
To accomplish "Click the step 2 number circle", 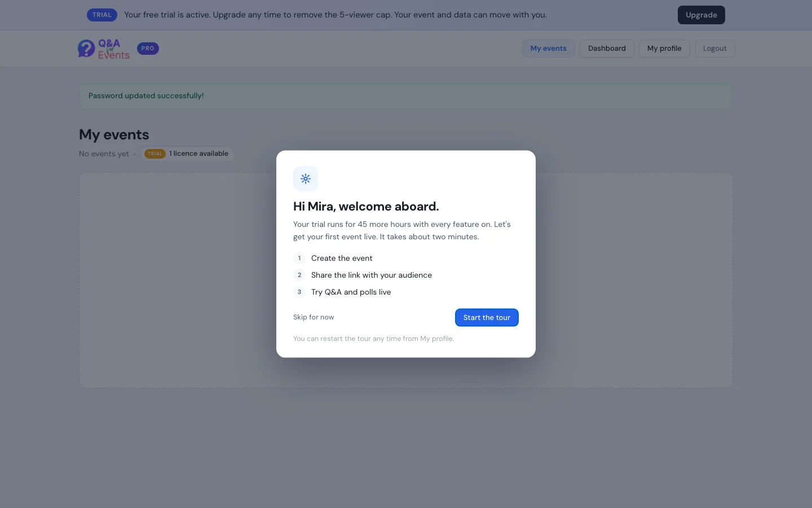I will 299,275.
